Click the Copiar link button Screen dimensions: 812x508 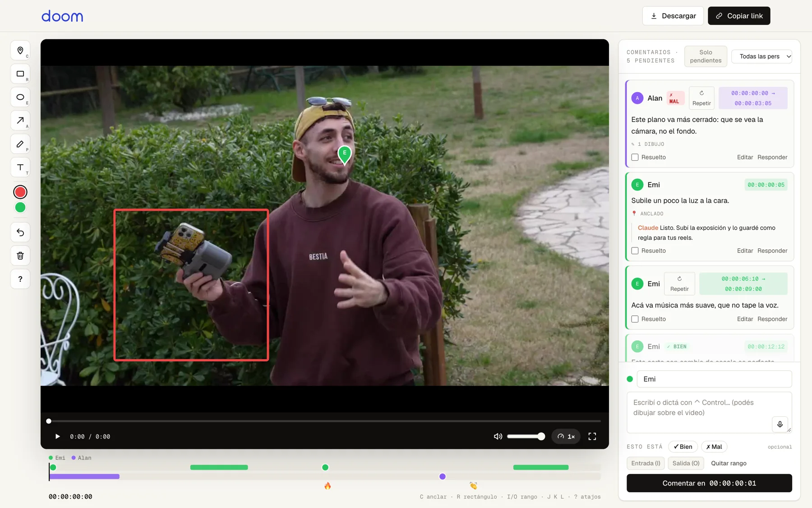point(739,16)
